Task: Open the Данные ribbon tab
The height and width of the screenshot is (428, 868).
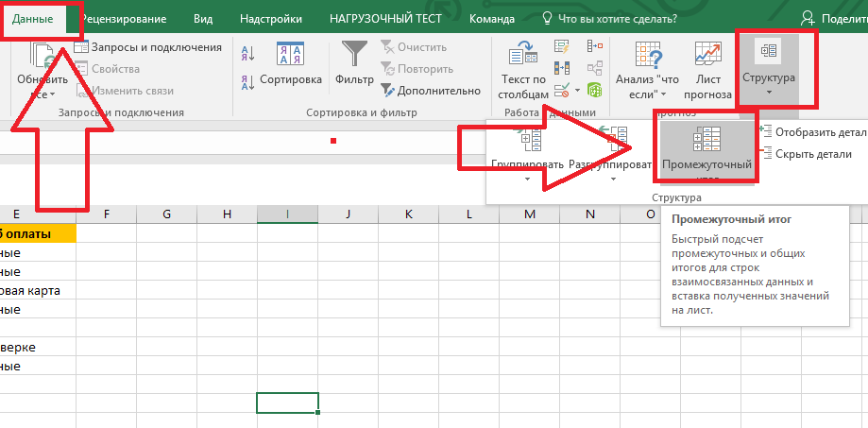Action: coord(33,19)
